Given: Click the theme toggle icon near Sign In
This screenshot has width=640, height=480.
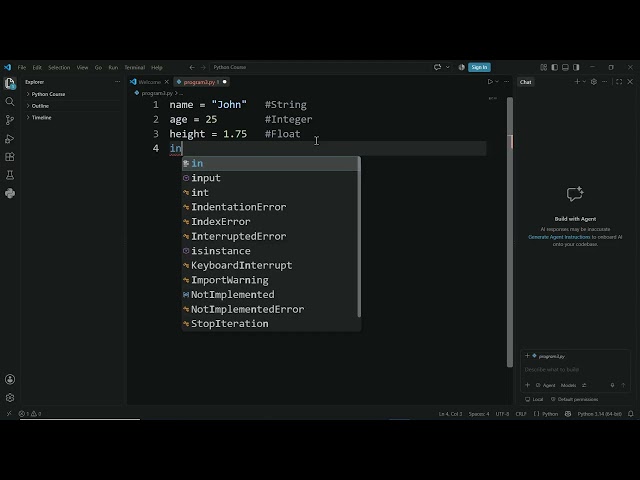Looking at the screenshot, I should 461,67.
